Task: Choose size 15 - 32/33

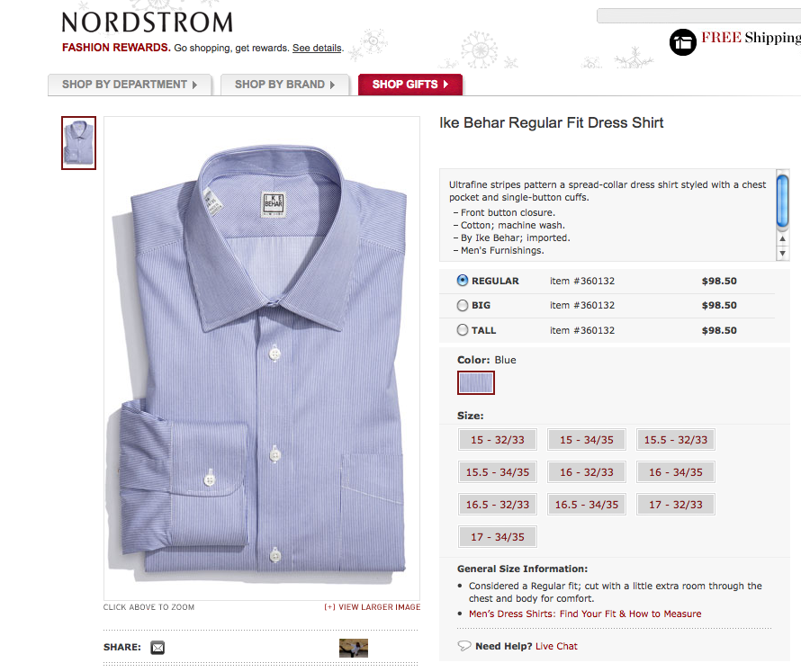Action: pyautogui.click(x=498, y=440)
